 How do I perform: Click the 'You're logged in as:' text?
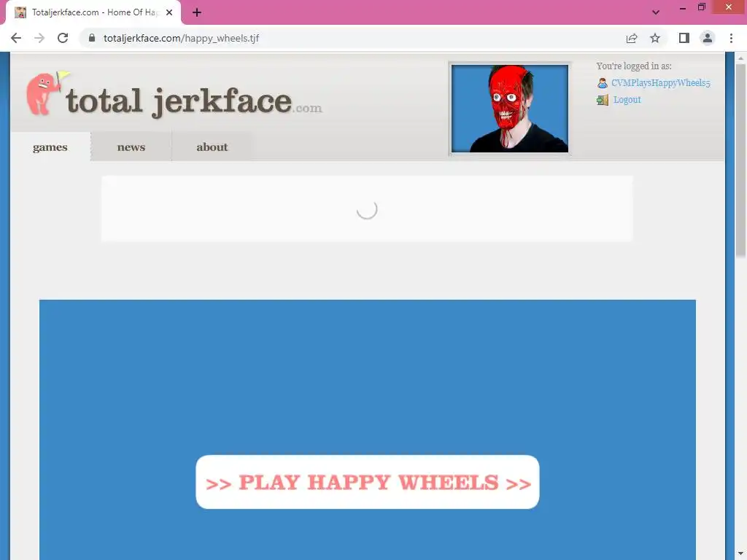(x=634, y=66)
